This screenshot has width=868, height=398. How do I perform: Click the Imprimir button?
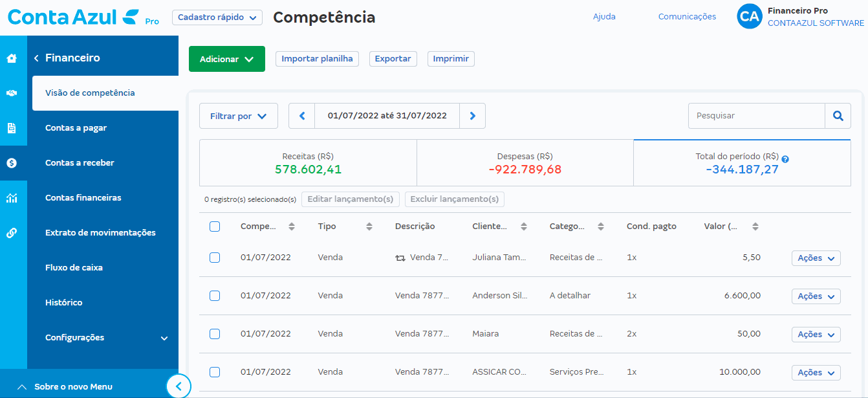pyautogui.click(x=451, y=59)
